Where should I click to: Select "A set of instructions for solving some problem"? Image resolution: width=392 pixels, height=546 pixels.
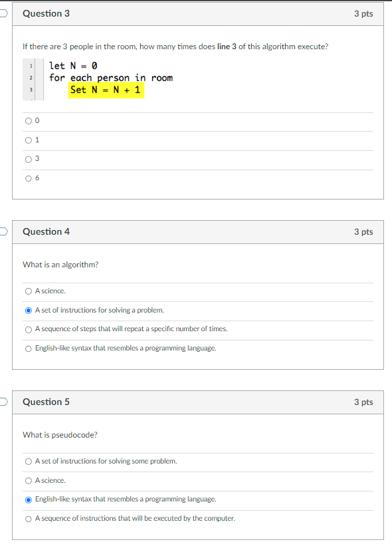(x=29, y=461)
